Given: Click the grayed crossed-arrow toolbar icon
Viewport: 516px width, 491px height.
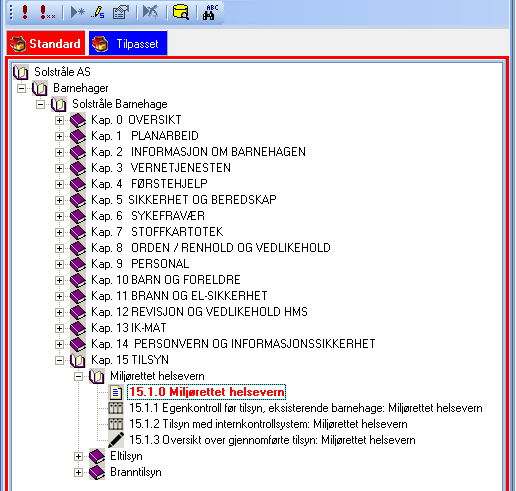Looking at the screenshot, I should pyautogui.click(x=151, y=12).
